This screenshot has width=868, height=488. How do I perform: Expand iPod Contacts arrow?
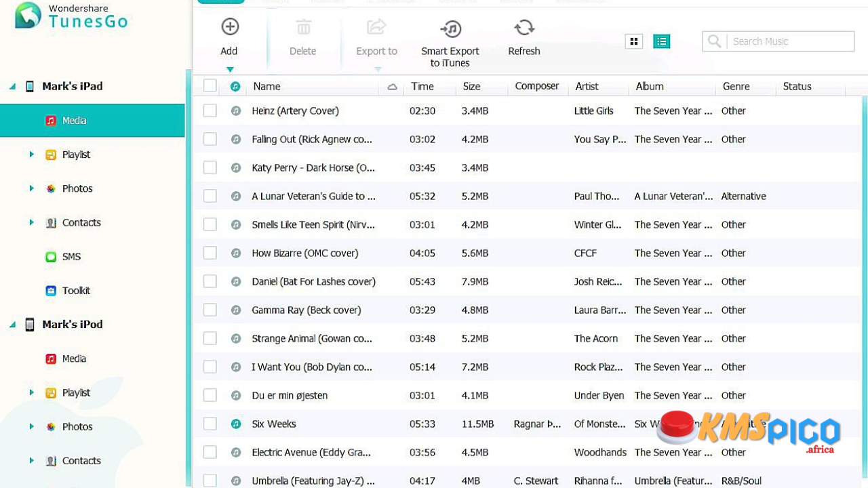31,460
